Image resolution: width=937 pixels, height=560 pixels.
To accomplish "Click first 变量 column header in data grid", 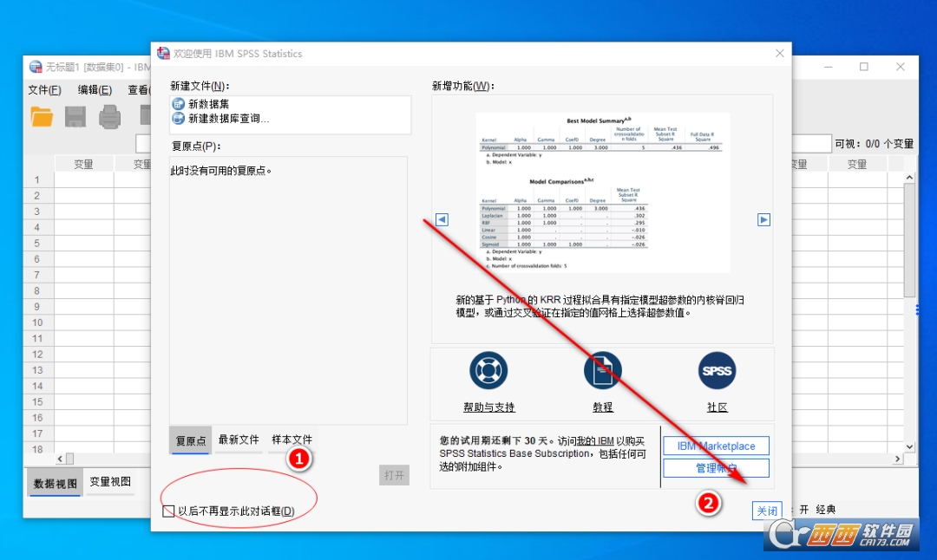I will coord(83,164).
